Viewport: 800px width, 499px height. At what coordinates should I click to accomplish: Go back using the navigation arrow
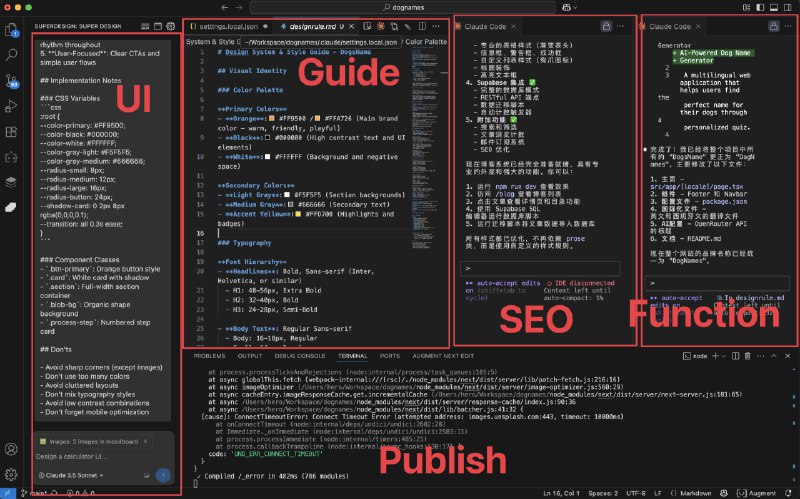pyautogui.click(x=225, y=7)
